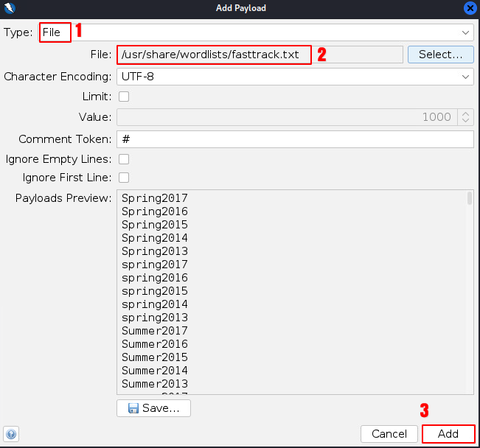
Task: Check the Ignore First Line option
Action: (124, 178)
